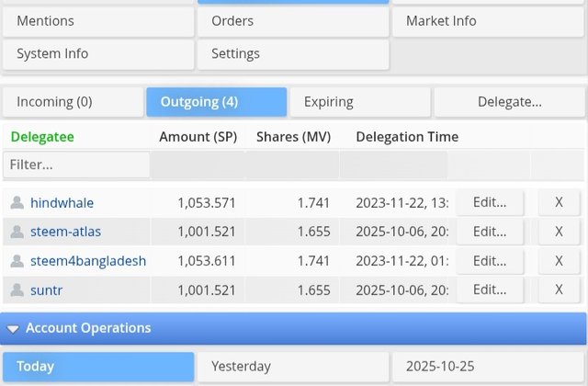Viewport: 588px width, 386px height.
Task: Remove the steem4bangladesh delegation with X
Action: pyautogui.click(x=559, y=261)
